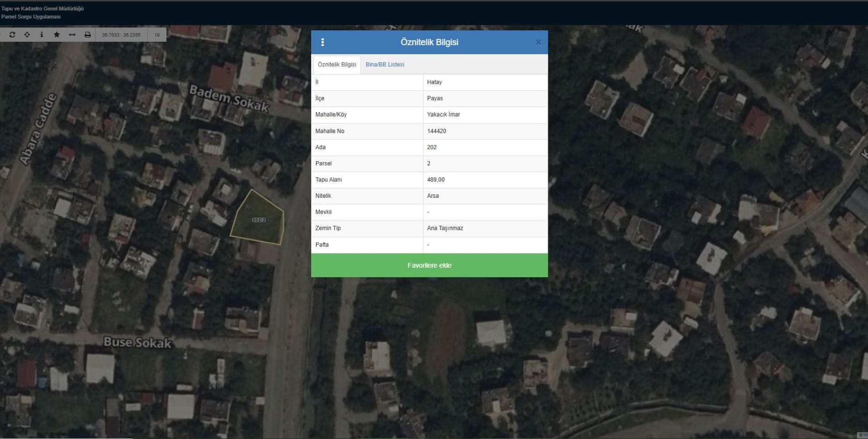Click the printer icon
Screen dimensions: 868x439
click(88, 35)
